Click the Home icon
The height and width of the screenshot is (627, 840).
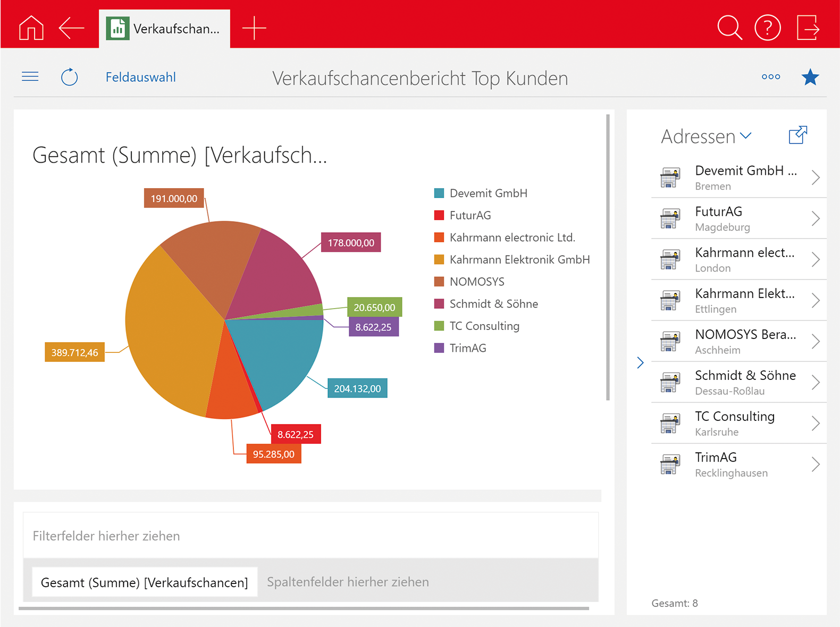31,28
